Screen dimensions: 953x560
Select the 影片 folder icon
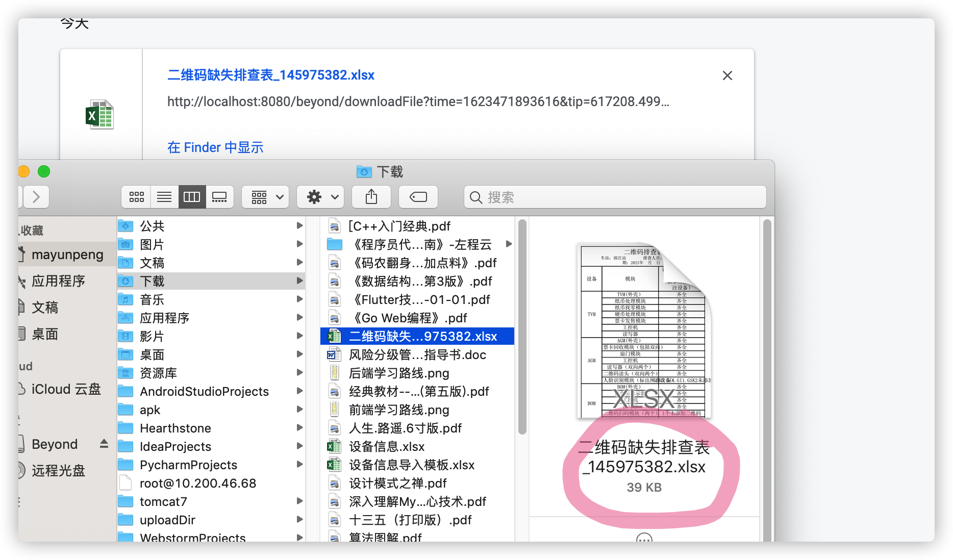pyautogui.click(x=126, y=336)
